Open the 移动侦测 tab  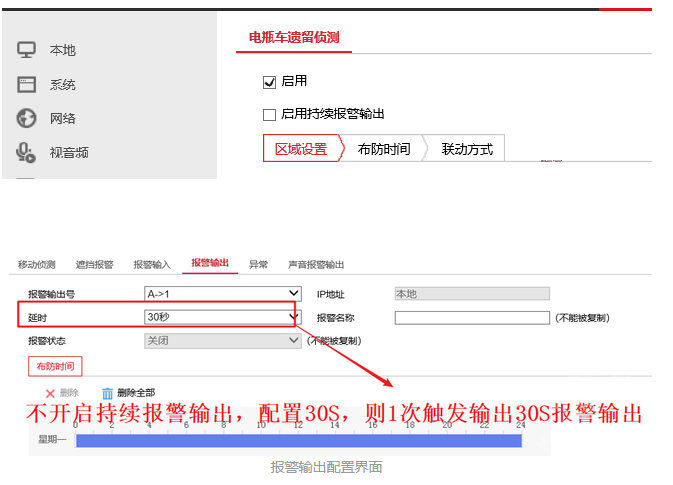(37, 265)
